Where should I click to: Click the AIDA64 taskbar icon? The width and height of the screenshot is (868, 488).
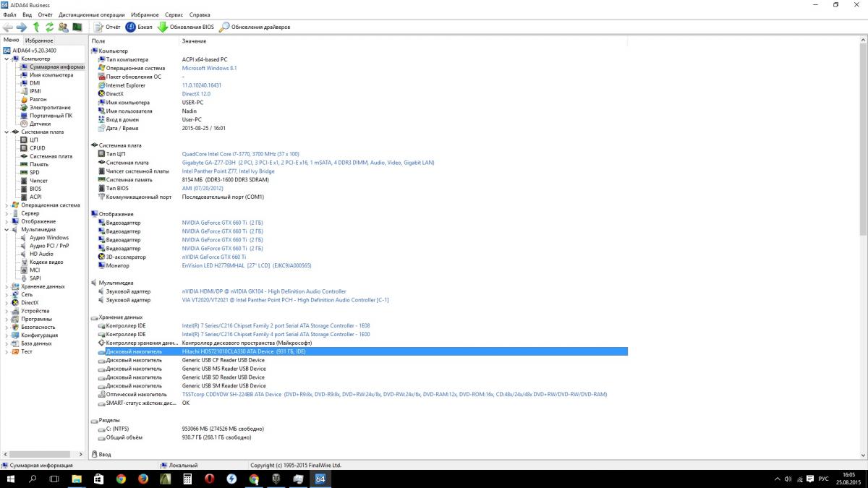[320, 479]
